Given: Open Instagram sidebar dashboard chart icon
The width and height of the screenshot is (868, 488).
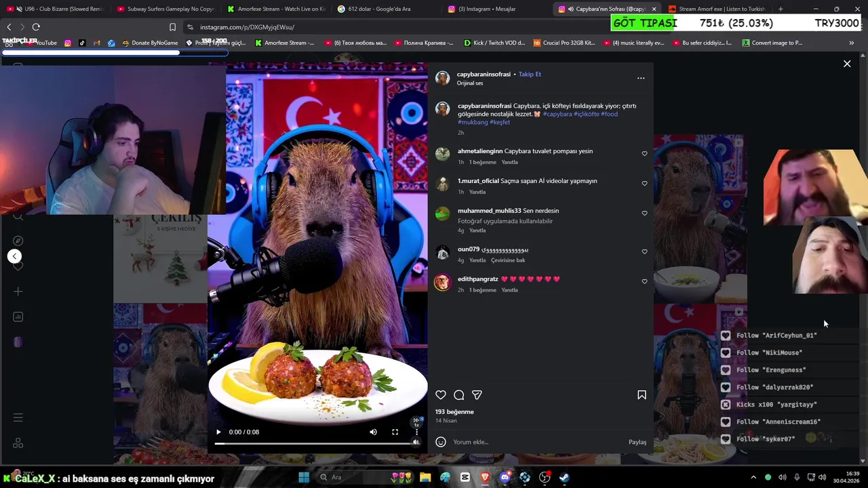Looking at the screenshot, I should [x=18, y=317].
